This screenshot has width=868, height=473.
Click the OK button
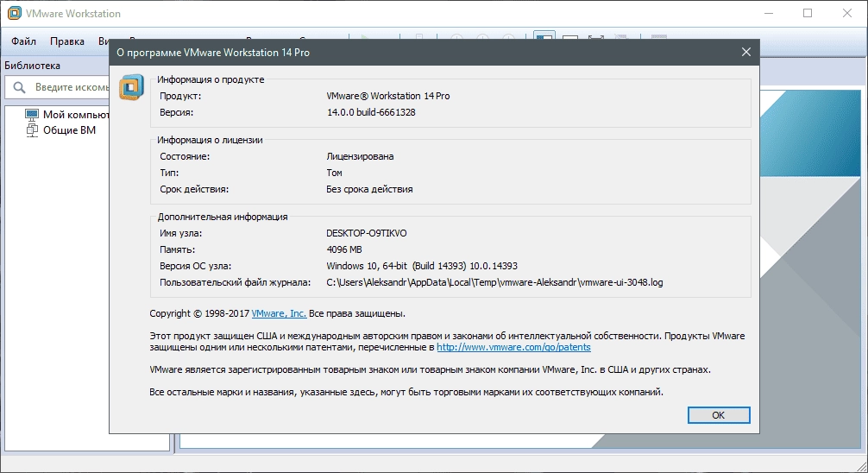coord(719,415)
